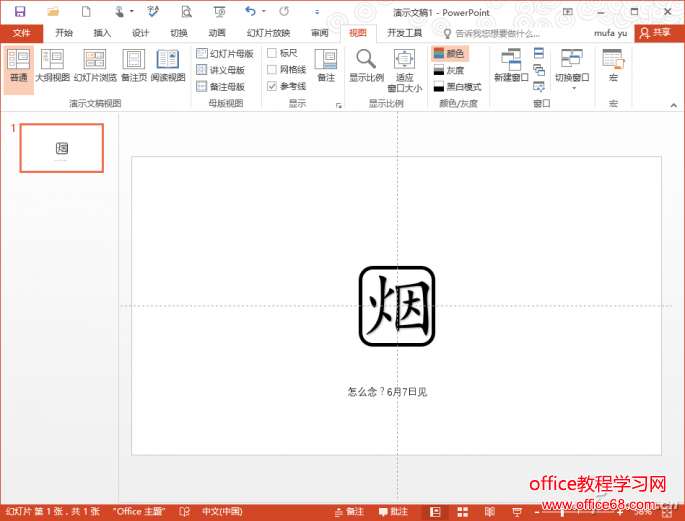This screenshot has height=521, width=685.
Task: Click Slide Master (幻灯片母版) button
Action: pyautogui.click(x=225, y=53)
